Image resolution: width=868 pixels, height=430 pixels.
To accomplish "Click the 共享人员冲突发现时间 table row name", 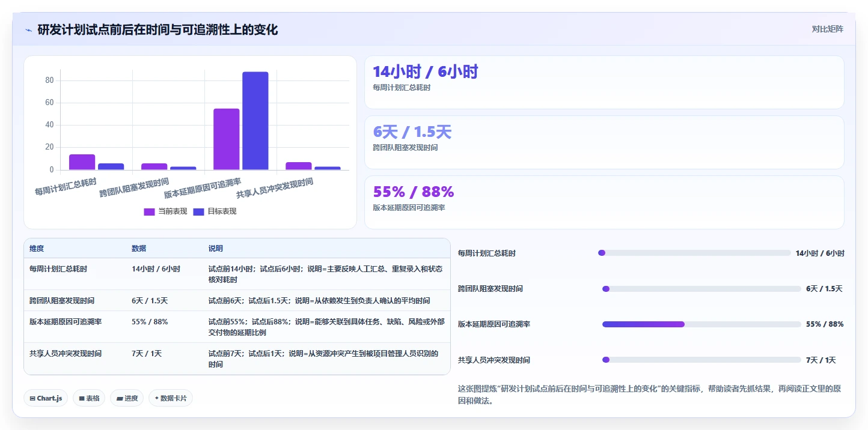I will 66,354.
